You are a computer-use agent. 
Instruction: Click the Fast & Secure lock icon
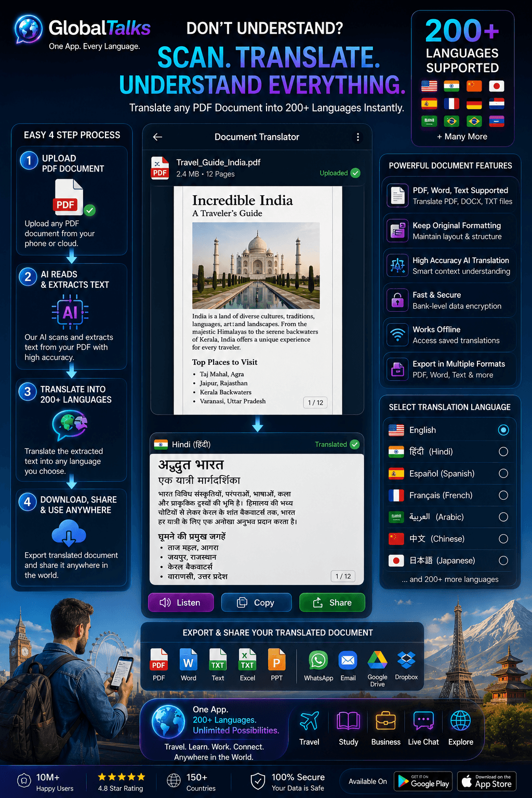(398, 300)
